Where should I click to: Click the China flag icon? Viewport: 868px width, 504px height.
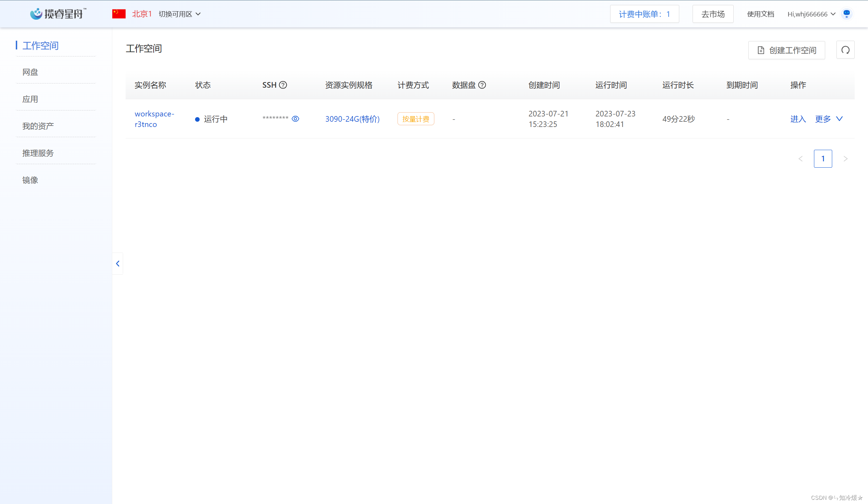point(119,14)
